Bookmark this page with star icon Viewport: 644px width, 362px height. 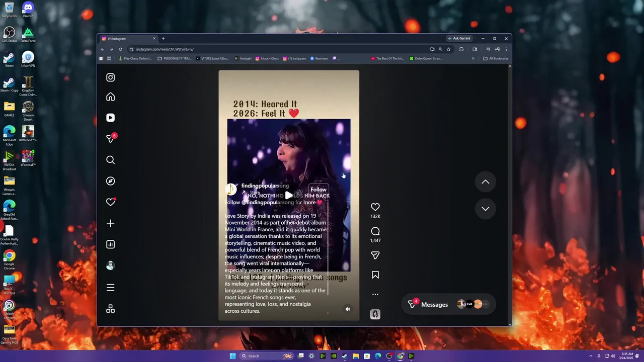[x=449, y=49]
